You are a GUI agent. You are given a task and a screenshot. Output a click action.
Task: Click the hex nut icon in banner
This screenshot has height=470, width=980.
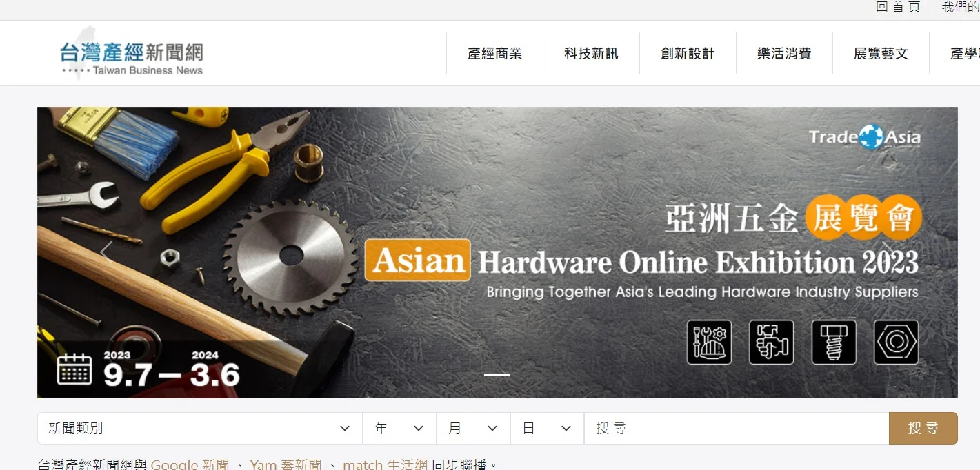(897, 342)
